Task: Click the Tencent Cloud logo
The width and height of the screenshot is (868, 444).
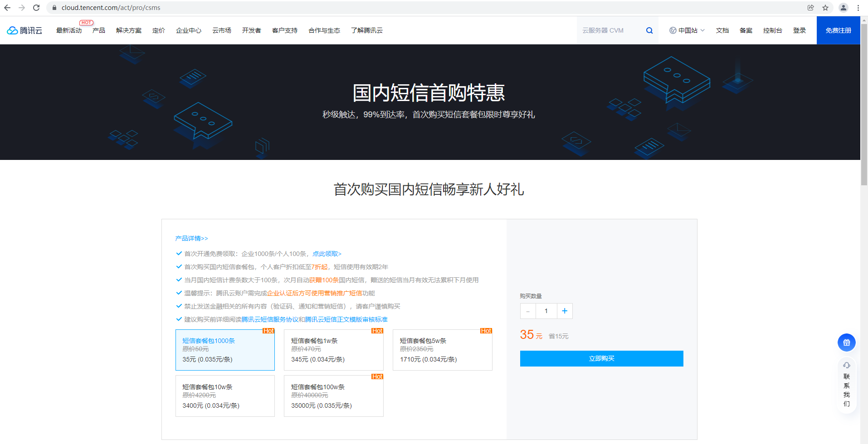Action: 24,30
